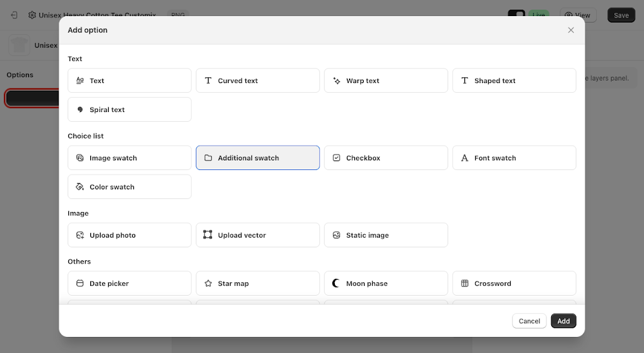Click the paint bucket icon beside Color swatch
Viewport: 644px width, 353px height.
(80, 187)
